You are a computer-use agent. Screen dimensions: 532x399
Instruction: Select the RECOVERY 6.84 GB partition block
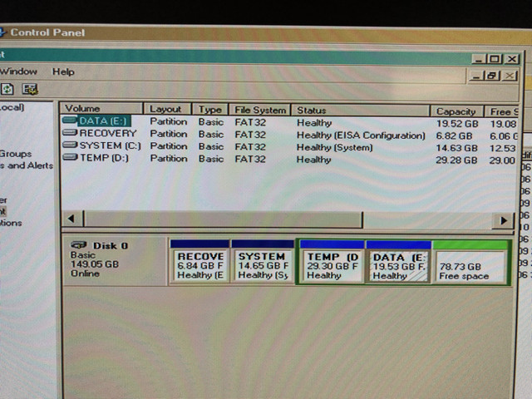(x=199, y=261)
